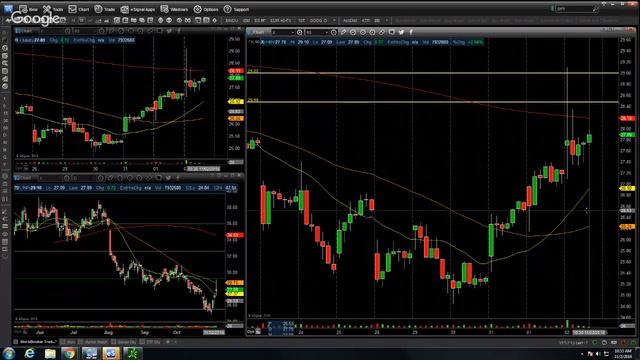Viewport: 640px width, 360px height.
Task: Open the Windows Start menu
Action: [x=9, y=353]
